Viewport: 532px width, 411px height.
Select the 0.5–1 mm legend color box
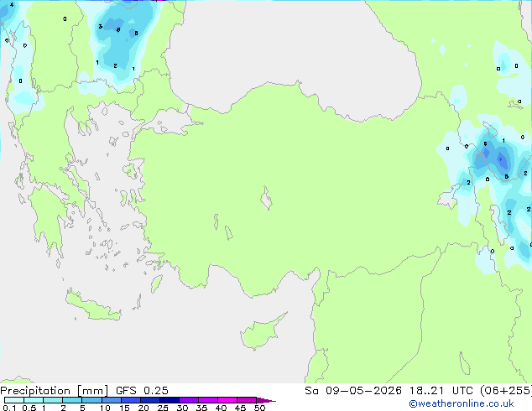pos(34,400)
